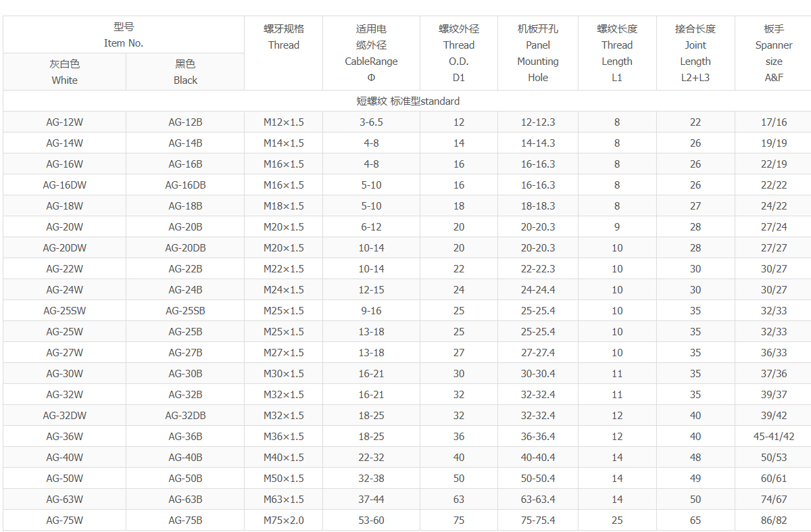Image resolution: width=811 pixels, height=532 pixels.
Task: Click the CableRange Φ column header
Action: point(371,53)
